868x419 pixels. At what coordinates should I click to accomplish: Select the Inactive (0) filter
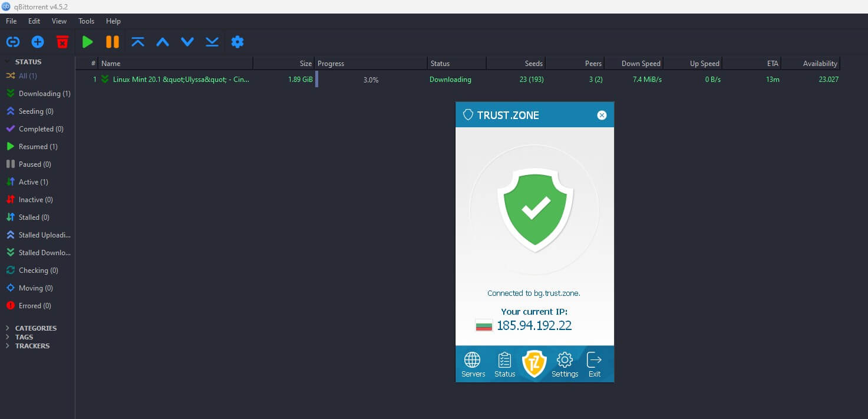tap(38, 200)
